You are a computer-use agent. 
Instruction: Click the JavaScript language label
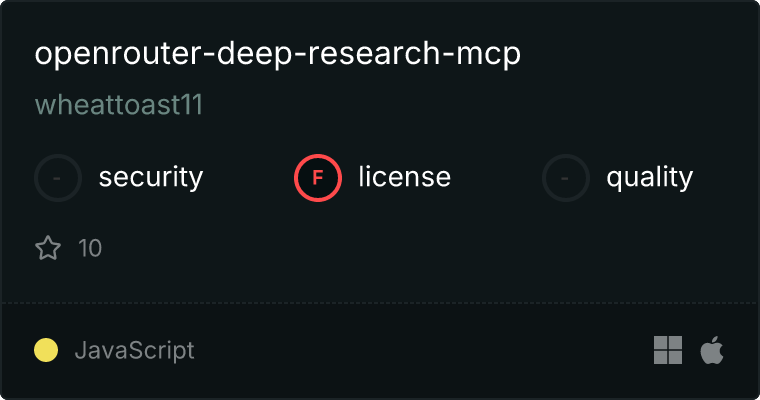tap(135, 351)
